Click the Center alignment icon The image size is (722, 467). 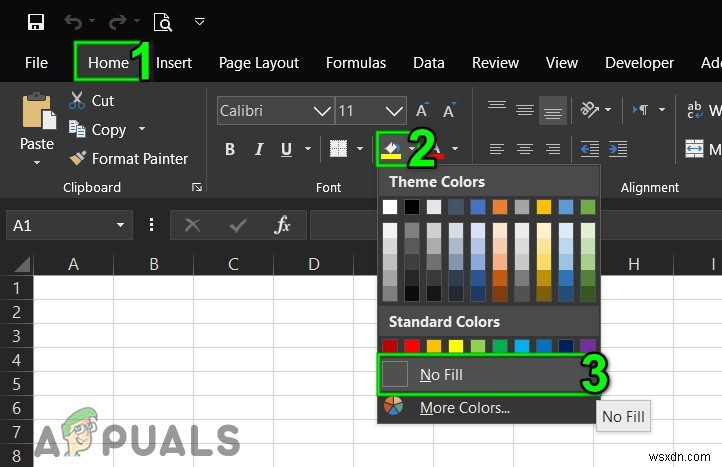click(525, 149)
